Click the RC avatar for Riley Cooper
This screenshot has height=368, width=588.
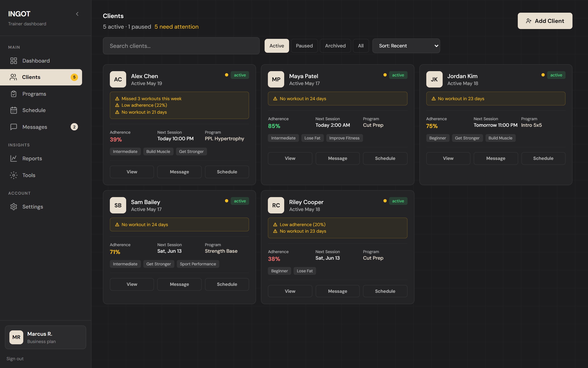[276, 205]
